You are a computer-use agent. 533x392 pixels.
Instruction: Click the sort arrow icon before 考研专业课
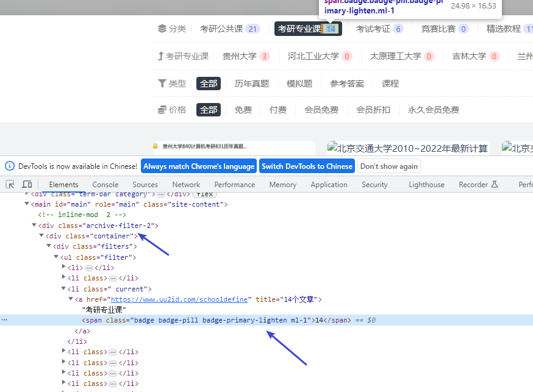tap(161, 55)
